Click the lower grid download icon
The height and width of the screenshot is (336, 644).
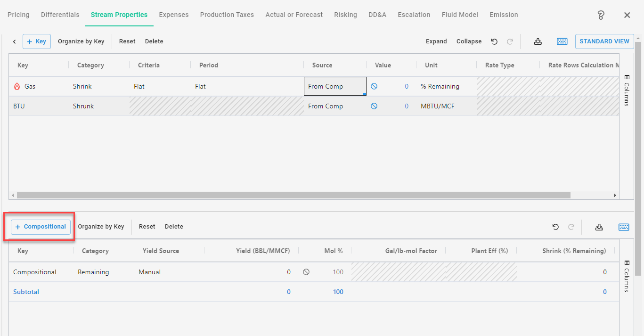click(599, 227)
